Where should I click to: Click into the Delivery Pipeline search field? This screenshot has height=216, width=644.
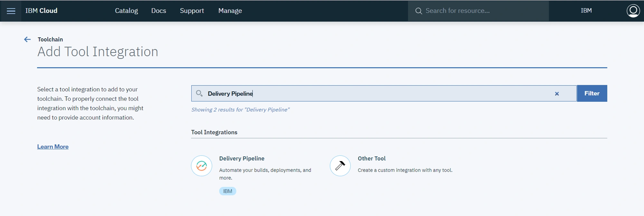click(384, 93)
